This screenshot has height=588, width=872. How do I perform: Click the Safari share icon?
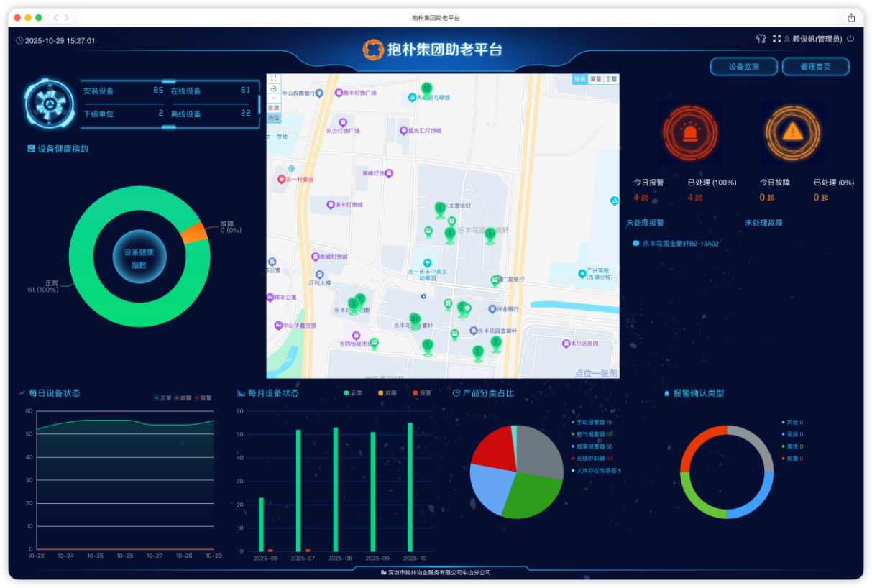851,17
